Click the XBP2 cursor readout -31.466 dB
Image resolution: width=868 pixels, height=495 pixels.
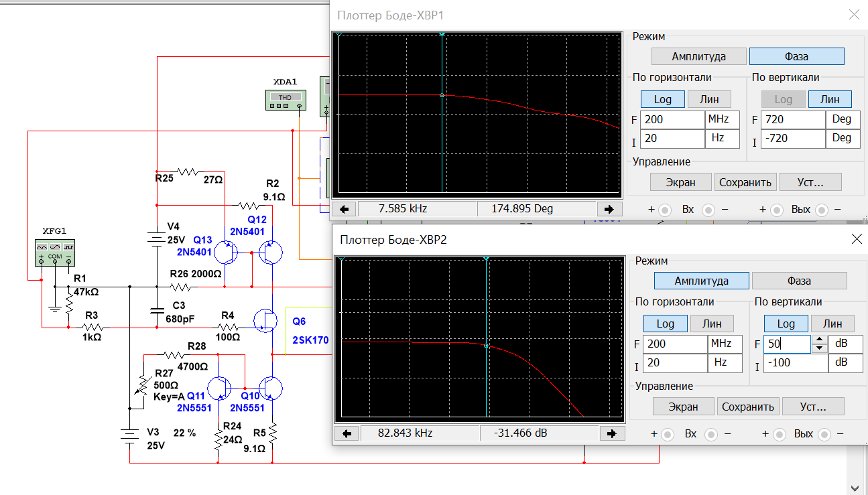click(540, 433)
